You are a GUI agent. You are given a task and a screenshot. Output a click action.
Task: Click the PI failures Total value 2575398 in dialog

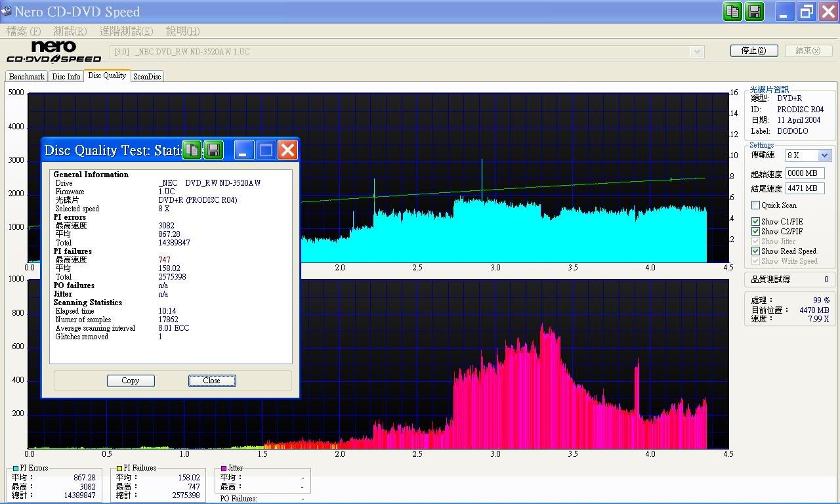(172, 277)
